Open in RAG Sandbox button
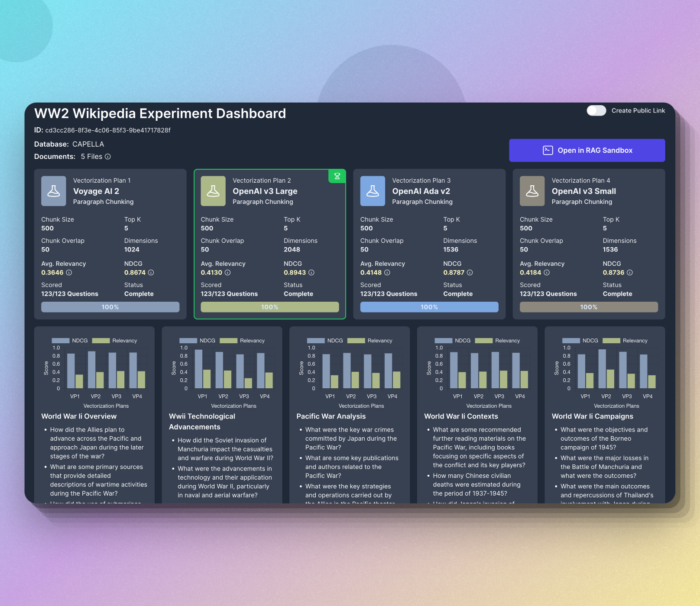 pos(587,150)
